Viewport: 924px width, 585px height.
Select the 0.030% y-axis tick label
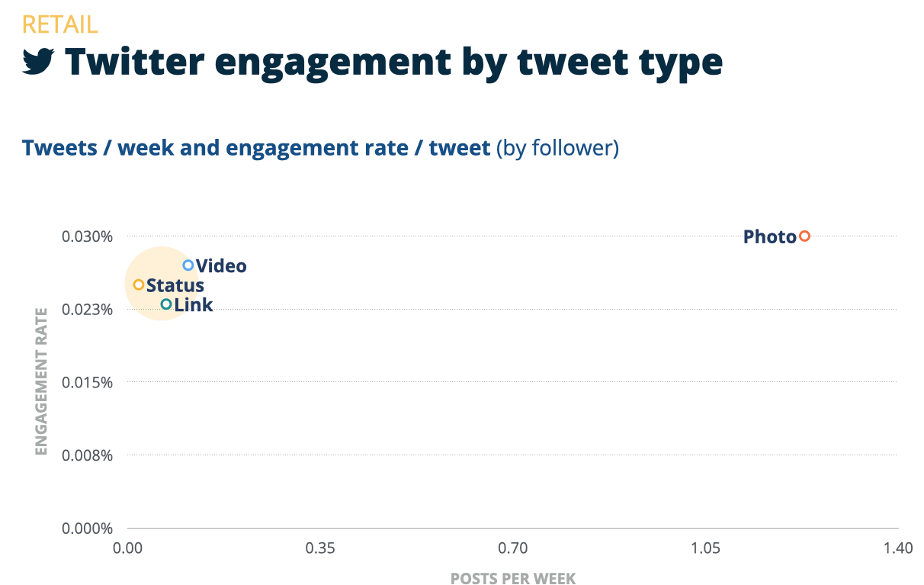[88, 236]
